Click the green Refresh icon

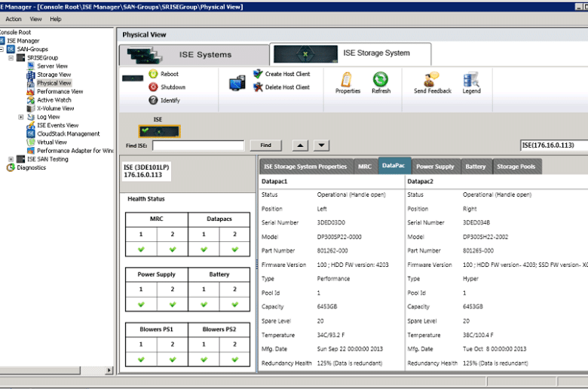[380, 79]
